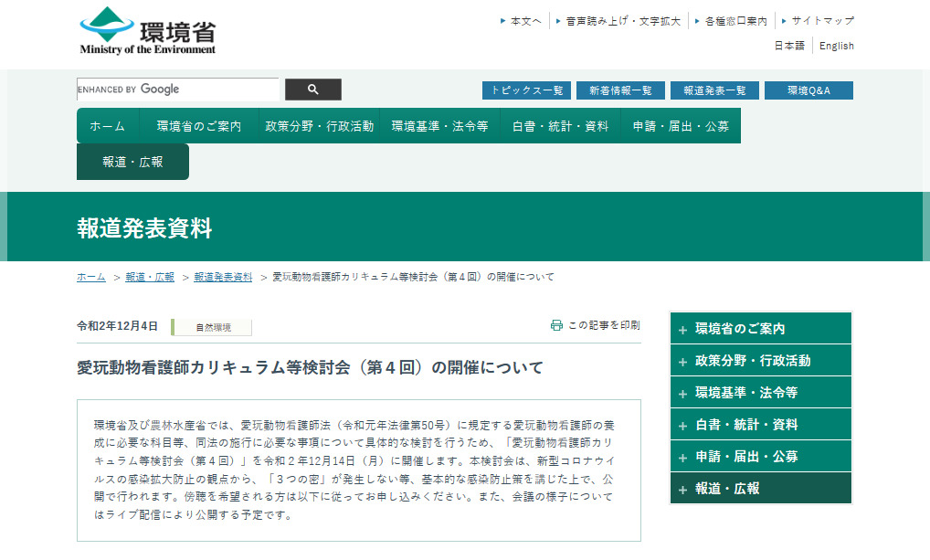
Task: Click the 報道発表一覧 button
Action: tap(714, 90)
